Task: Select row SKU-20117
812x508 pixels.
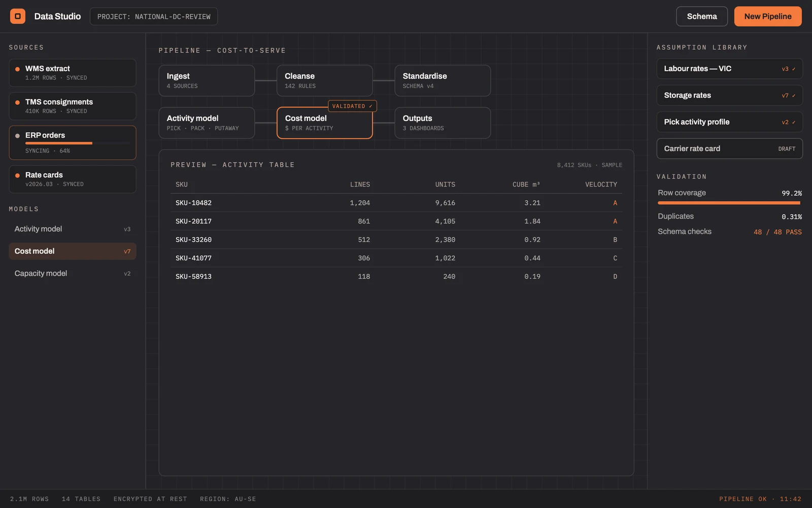Action: [396, 221]
